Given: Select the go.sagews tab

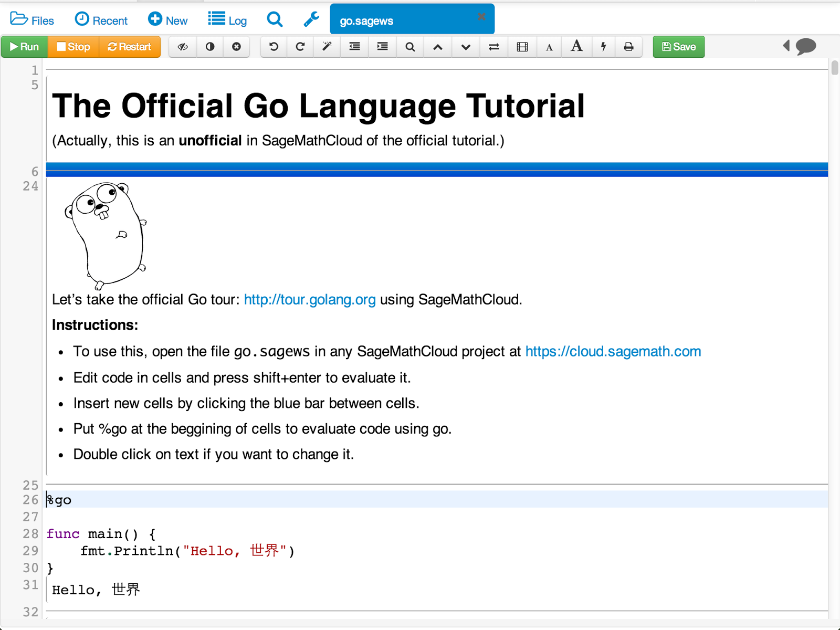Looking at the screenshot, I should [365, 20].
